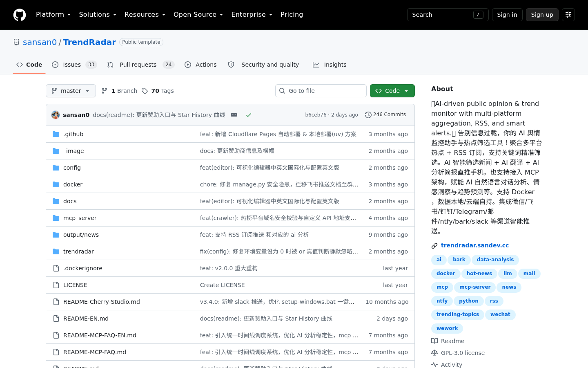Viewport: 588px width, 368px height.
Task: Select the hot-news topic tag
Action: 479,274
